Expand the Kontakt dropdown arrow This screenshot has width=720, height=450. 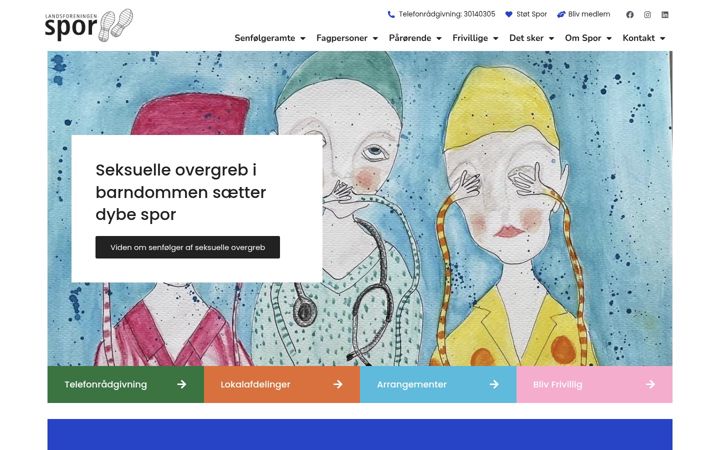pos(662,39)
